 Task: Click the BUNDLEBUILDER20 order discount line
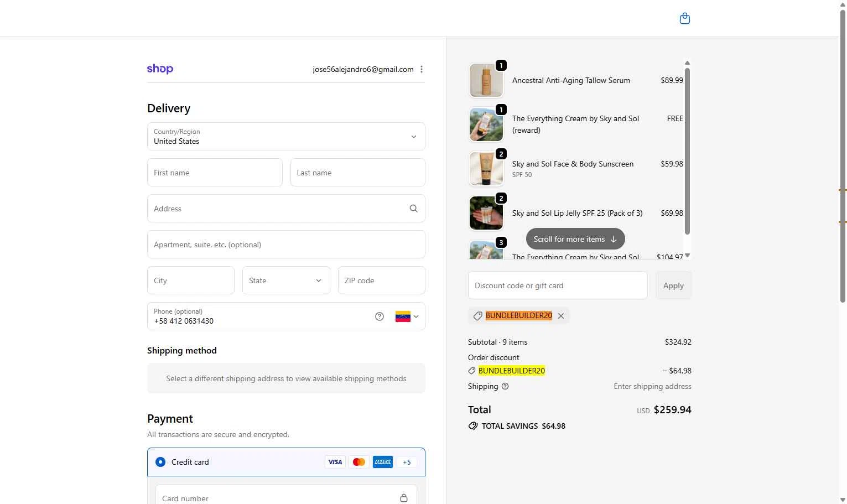tap(512, 371)
